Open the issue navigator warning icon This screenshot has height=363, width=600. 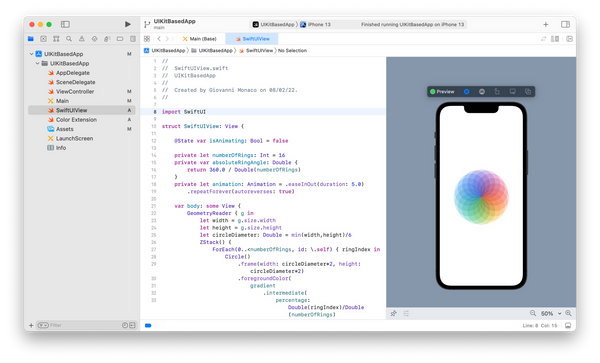(x=82, y=39)
